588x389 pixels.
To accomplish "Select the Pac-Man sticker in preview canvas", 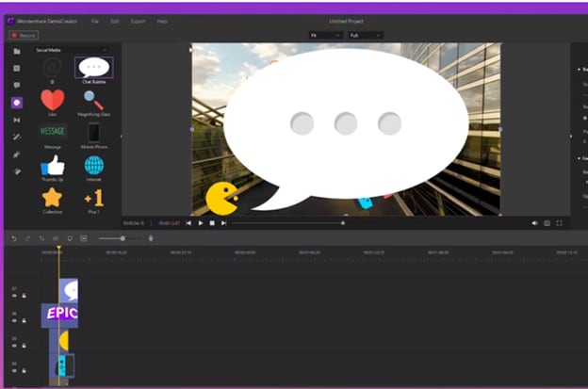I will click(x=222, y=198).
